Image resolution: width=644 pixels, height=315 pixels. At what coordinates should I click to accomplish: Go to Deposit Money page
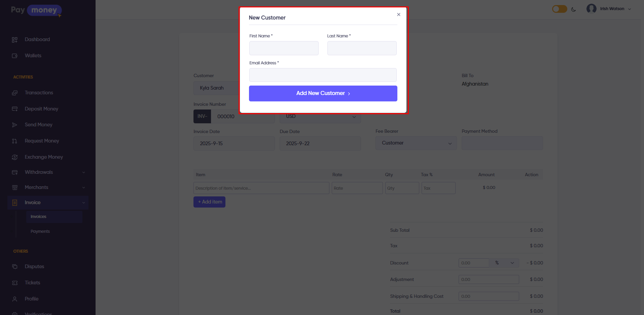[x=41, y=109]
